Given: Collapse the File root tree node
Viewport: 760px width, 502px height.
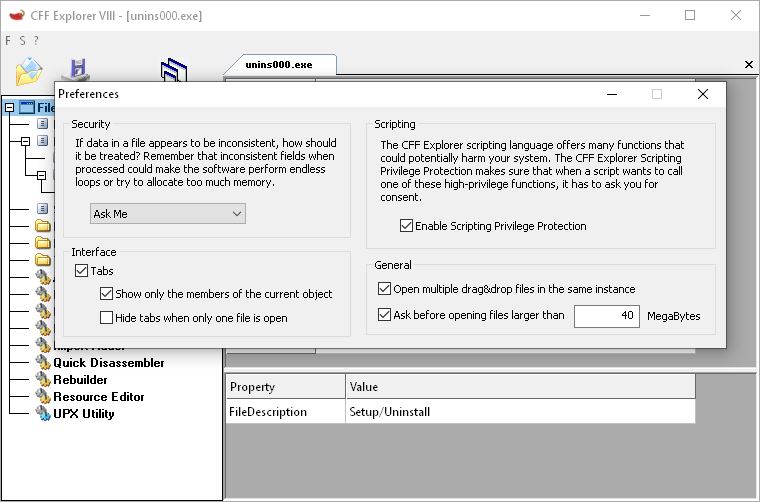Looking at the screenshot, I should click(x=10, y=108).
